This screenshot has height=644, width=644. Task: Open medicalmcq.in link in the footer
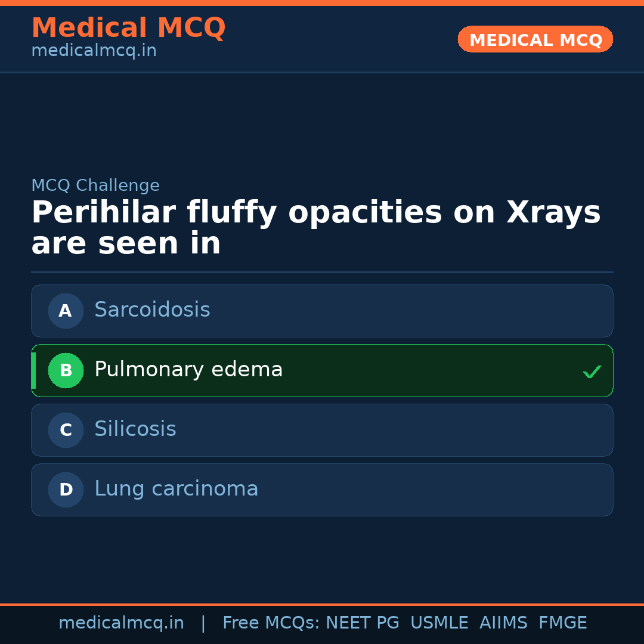coord(121,623)
